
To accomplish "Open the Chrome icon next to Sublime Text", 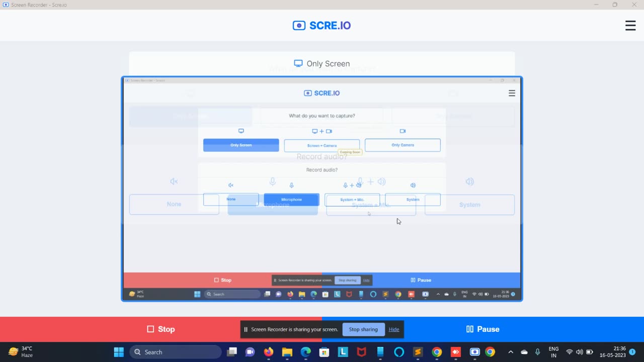I will point(437,352).
